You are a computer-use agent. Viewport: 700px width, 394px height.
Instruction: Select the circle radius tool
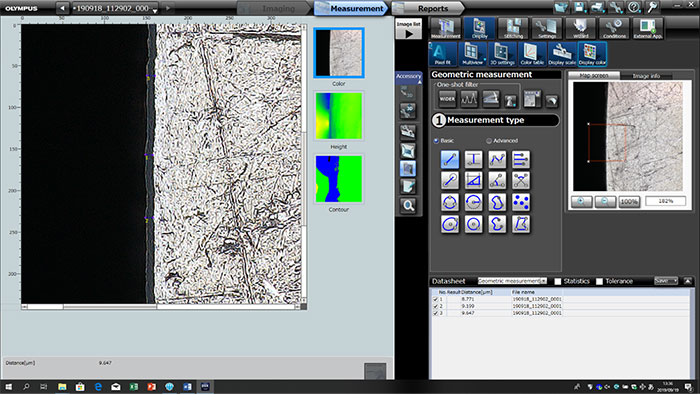coord(473,202)
